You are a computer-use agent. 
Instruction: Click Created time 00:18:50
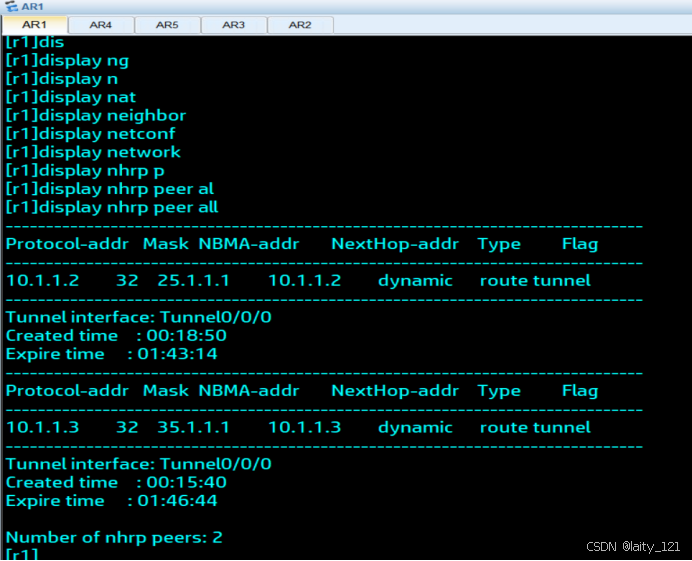[187, 335]
